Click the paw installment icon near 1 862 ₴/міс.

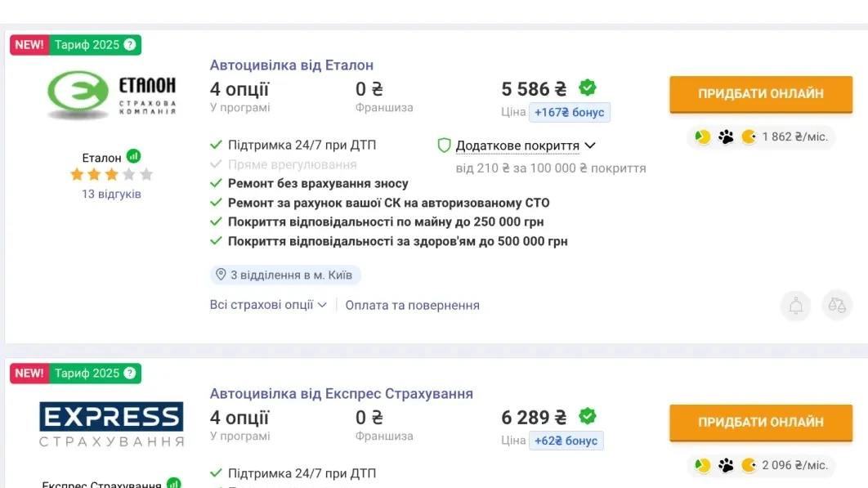point(726,137)
